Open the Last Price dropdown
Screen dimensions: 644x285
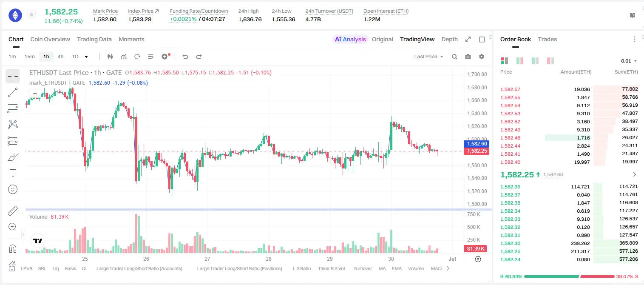[428, 57]
